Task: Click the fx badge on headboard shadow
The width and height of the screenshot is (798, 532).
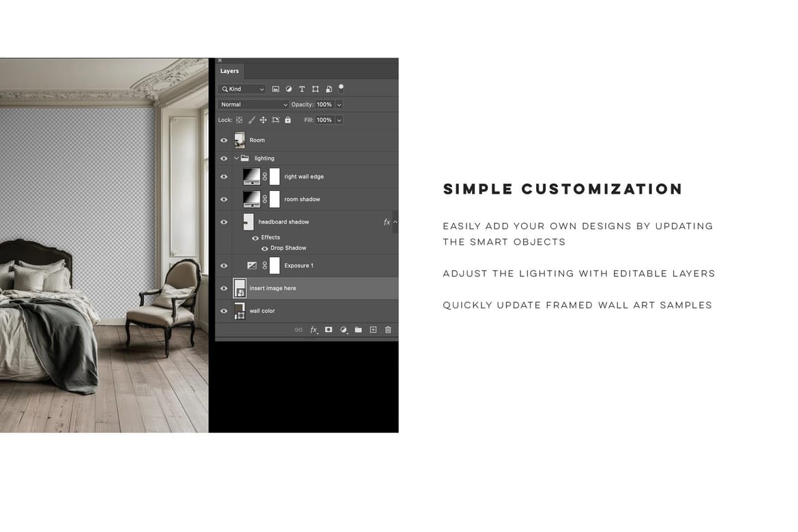Action: [x=387, y=222]
